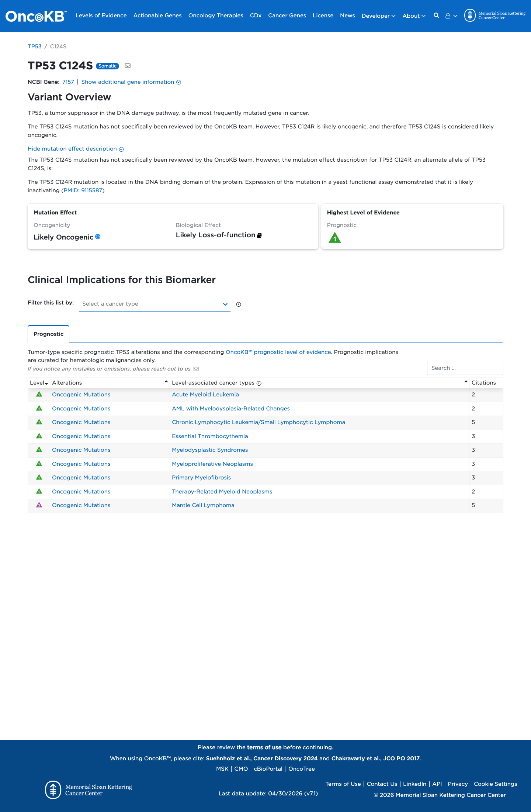Go to Oncology Therapies
Viewport: 531px width, 812px height.
216,16
